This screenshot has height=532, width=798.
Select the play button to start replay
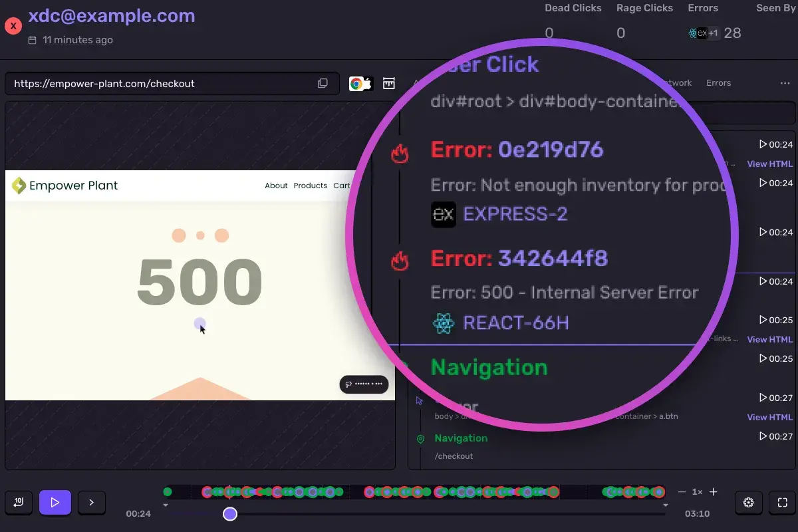coord(55,502)
